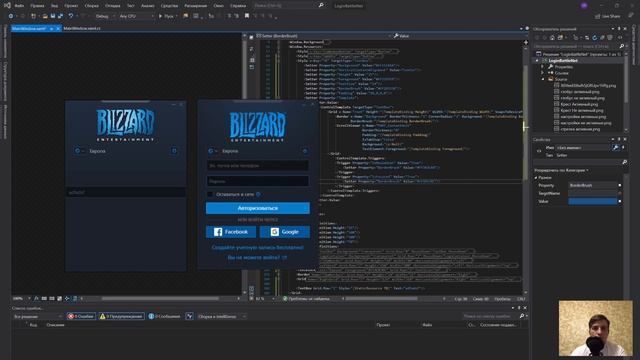Select 'Крест Активный.png' file in Solution Explorer
The width and height of the screenshot is (640, 360).
pos(579,104)
